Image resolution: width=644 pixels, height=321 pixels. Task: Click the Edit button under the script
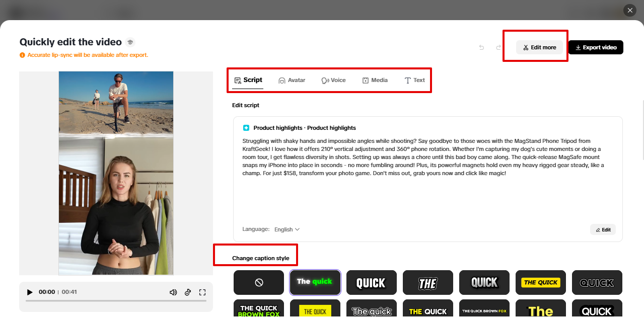(603, 229)
